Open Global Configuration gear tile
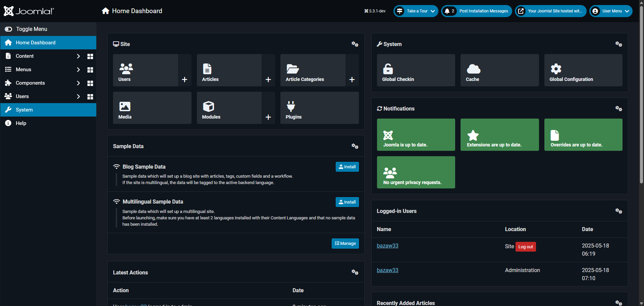644x306 pixels. click(x=583, y=70)
